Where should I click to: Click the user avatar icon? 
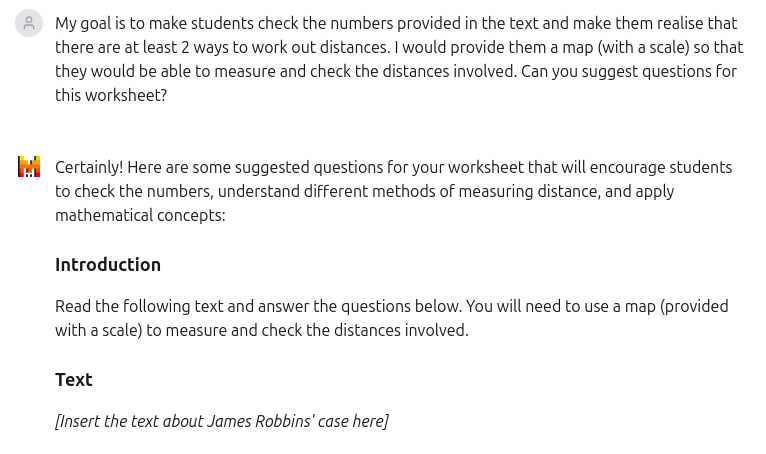[x=29, y=23]
